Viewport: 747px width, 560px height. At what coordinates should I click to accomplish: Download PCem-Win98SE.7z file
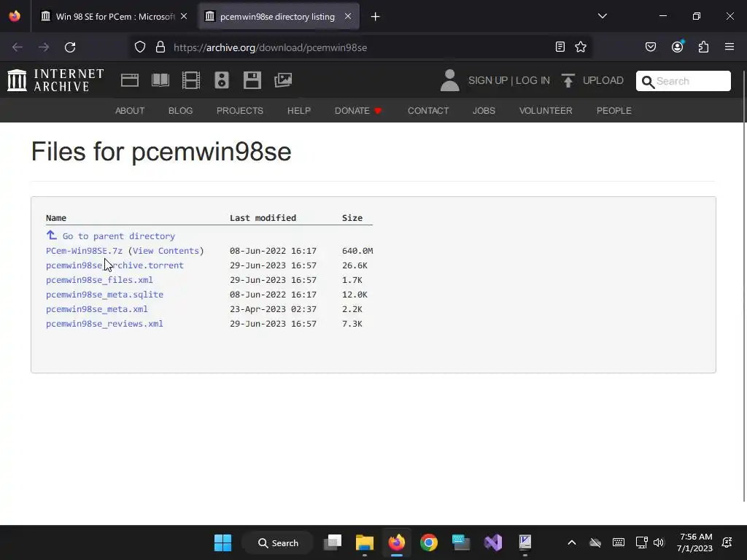(x=84, y=251)
